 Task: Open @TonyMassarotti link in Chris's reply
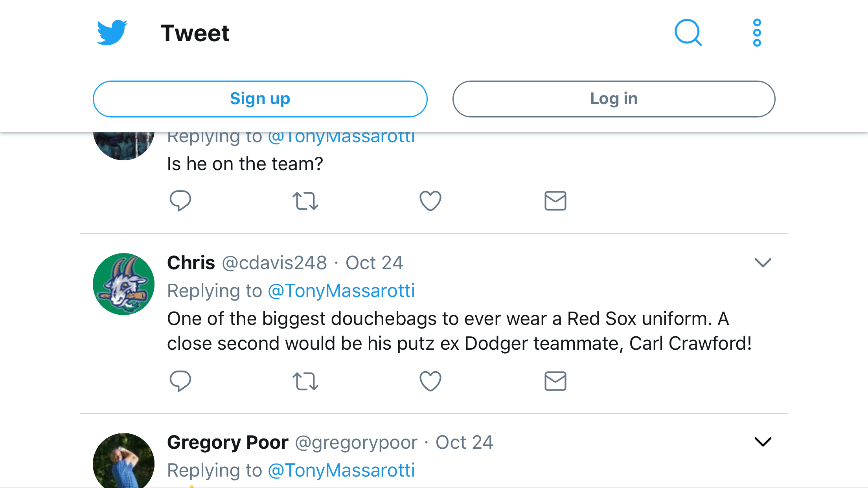point(341,291)
